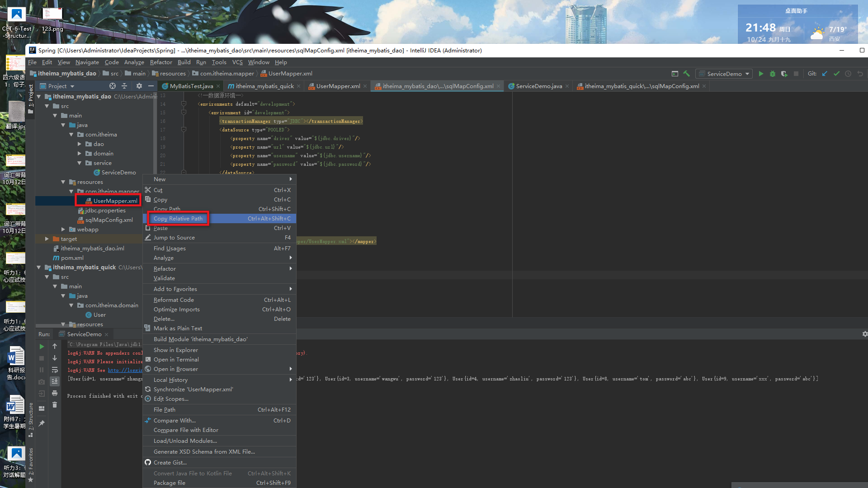
Task: Switch to the ServiceDemo.java editor tab
Action: [x=538, y=86]
